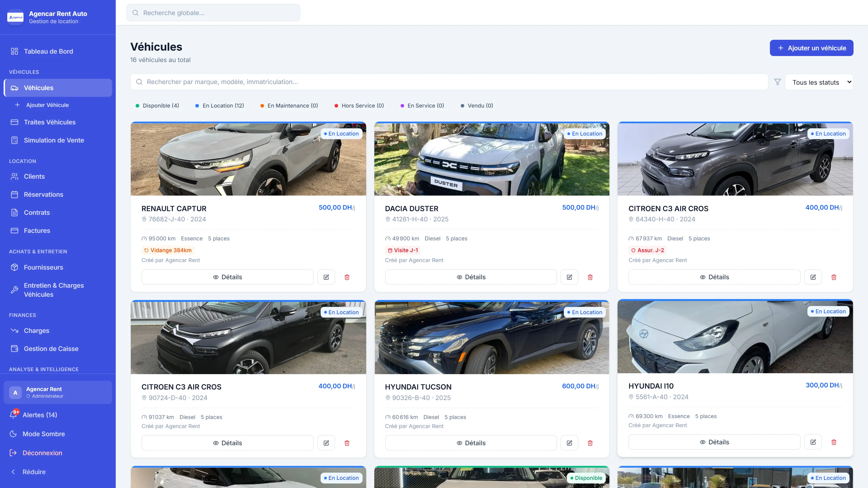Viewport: 868px width, 488px height.
Task: Click the vehicle search by marque field
Action: coord(449,82)
